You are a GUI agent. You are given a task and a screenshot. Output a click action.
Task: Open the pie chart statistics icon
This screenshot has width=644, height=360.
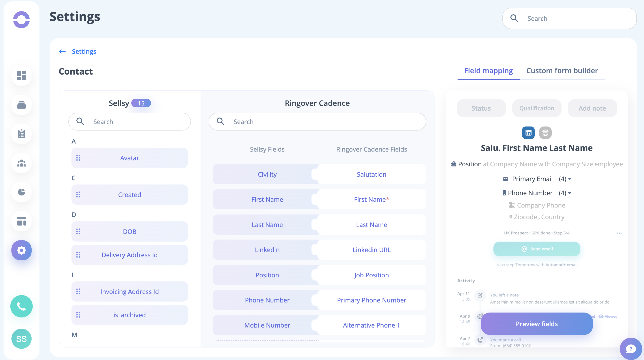pos(22,192)
